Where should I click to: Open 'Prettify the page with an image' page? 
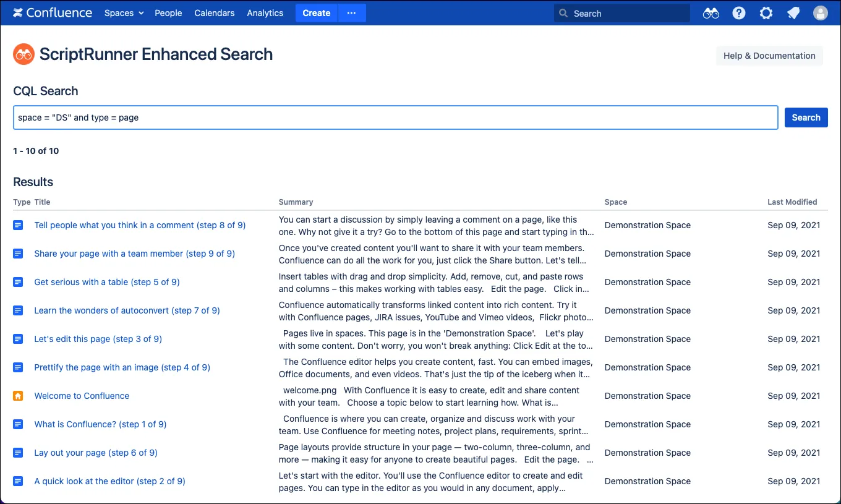[122, 367]
